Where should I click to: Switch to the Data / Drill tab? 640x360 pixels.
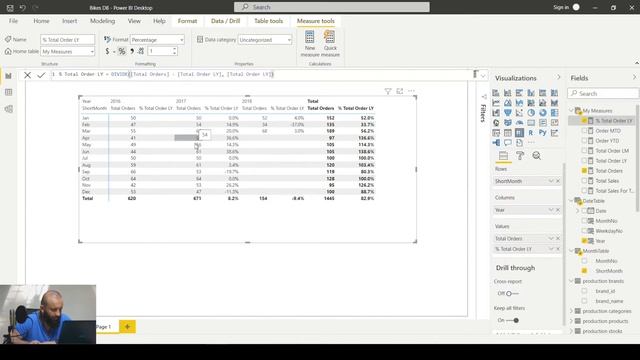click(225, 21)
